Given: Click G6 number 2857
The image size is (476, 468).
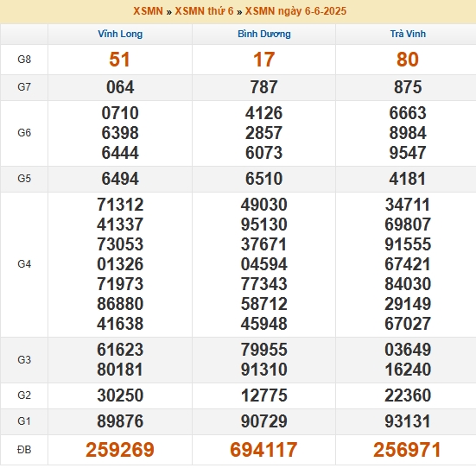Looking at the screenshot, I should click(264, 133).
